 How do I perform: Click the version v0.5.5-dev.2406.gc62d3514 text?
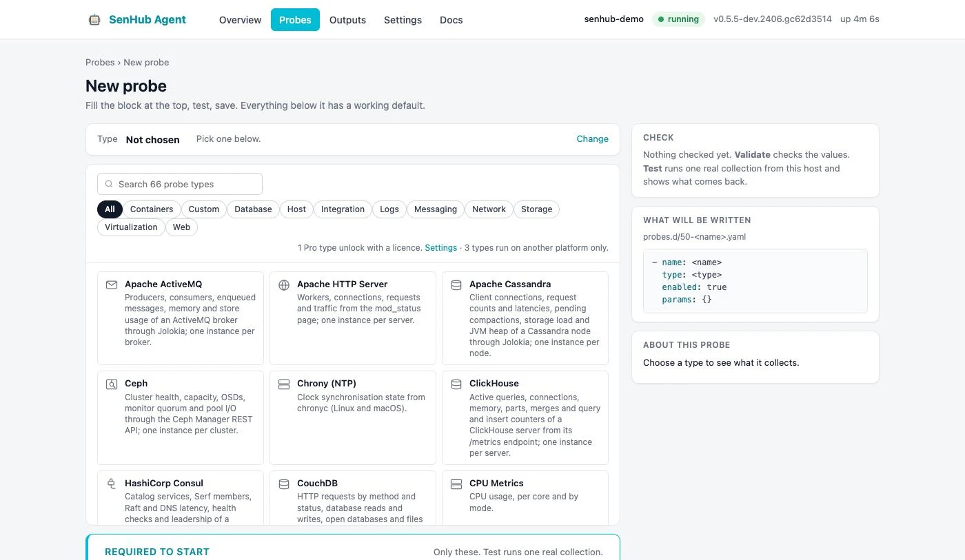pos(773,19)
